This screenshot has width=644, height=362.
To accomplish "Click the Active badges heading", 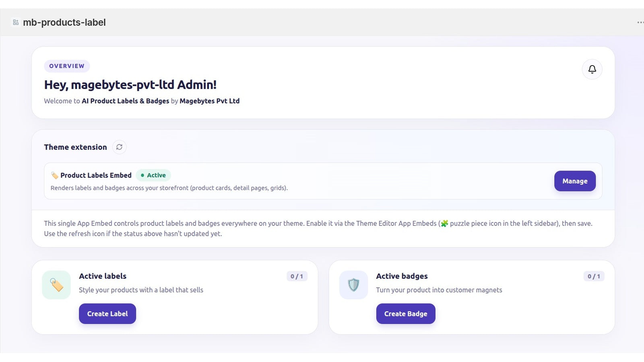I will tap(402, 276).
